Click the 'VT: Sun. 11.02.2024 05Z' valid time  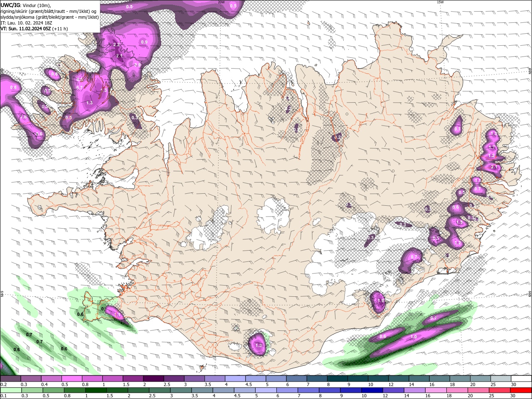click(x=26, y=29)
